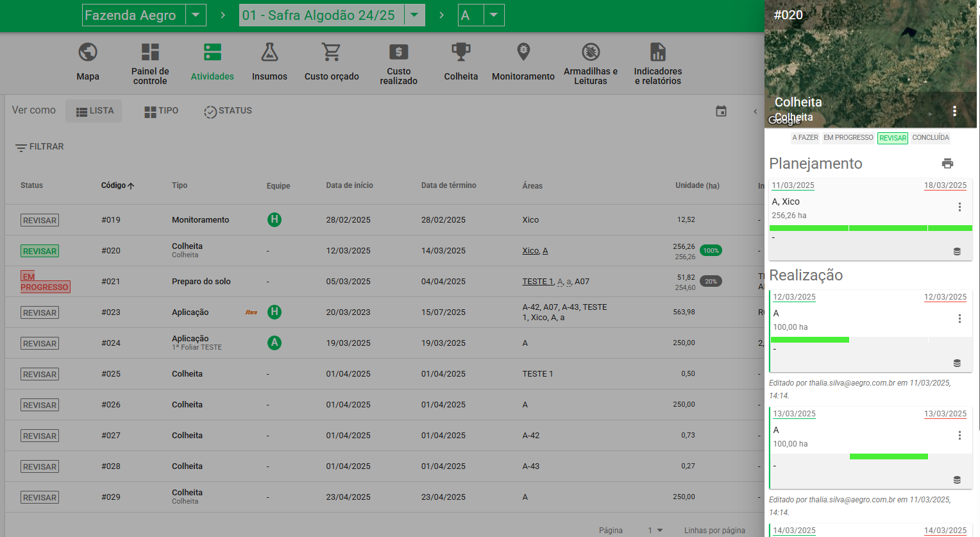Open Indicadores e relatórios chart icon
This screenshot has height=537, width=980.
pyautogui.click(x=658, y=52)
